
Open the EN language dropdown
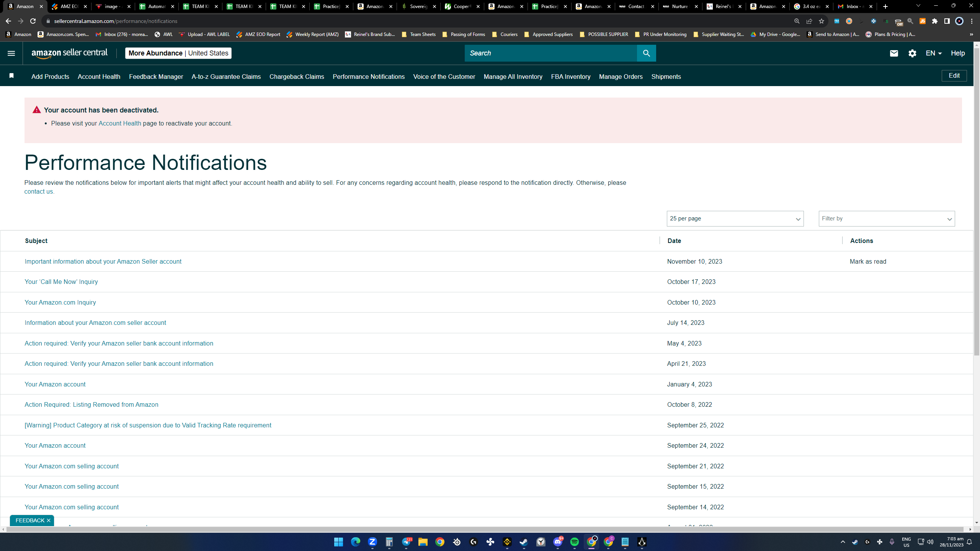click(934, 53)
